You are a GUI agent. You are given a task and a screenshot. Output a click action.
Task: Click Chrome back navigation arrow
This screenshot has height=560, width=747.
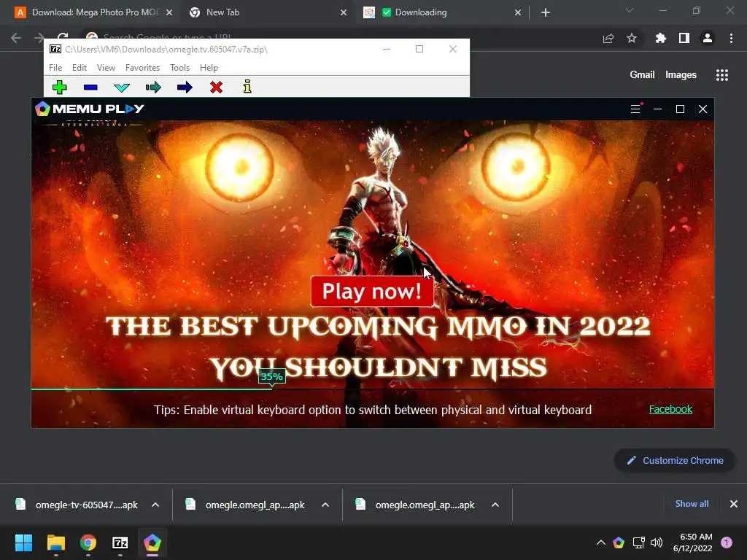pos(16,38)
